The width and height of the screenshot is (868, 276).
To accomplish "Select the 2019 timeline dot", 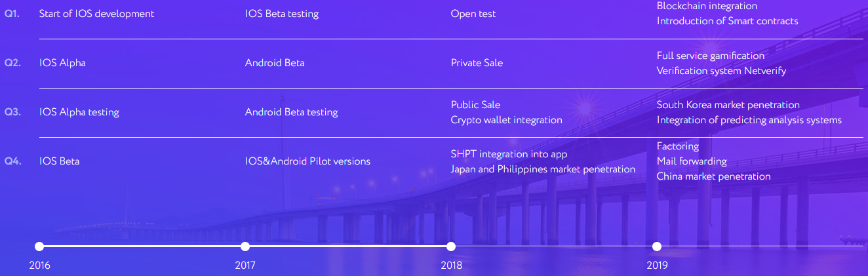I will tap(657, 246).
